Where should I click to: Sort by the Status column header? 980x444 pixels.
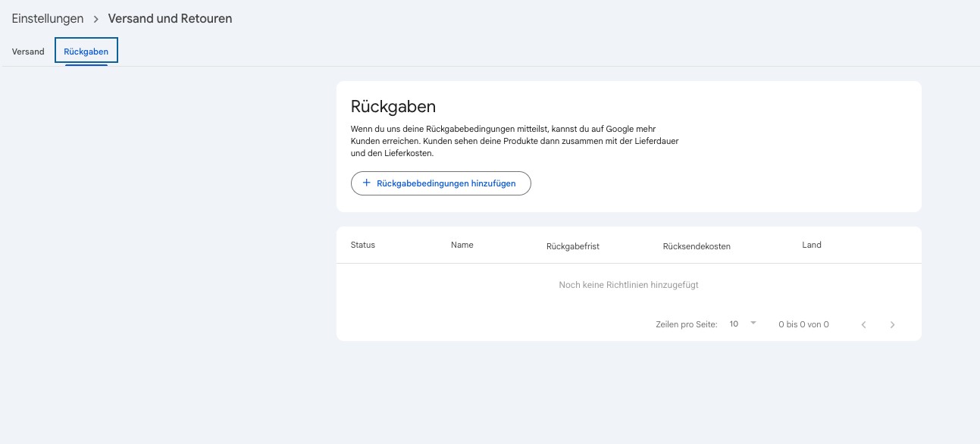point(363,245)
